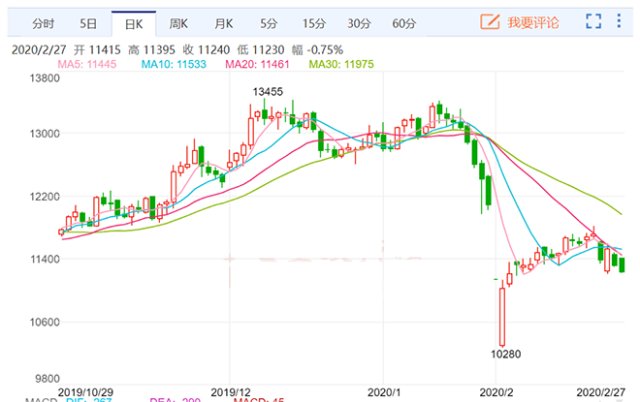
Task: Click the 我要评论 link
Action: [x=533, y=22]
